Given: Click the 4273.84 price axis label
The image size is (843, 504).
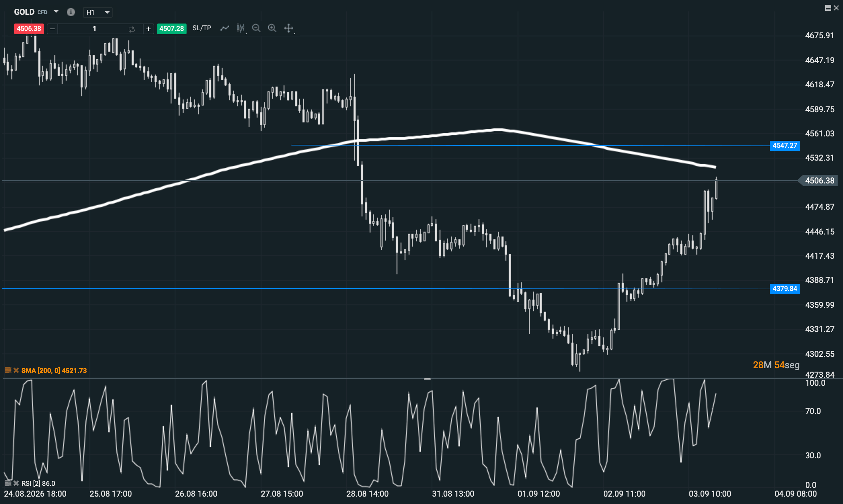Looking at the screenshot, I should [x=819, y=375].
